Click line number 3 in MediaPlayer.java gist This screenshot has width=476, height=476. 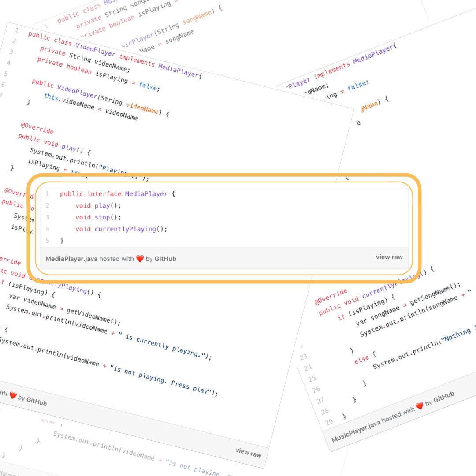tap(47, 217)
